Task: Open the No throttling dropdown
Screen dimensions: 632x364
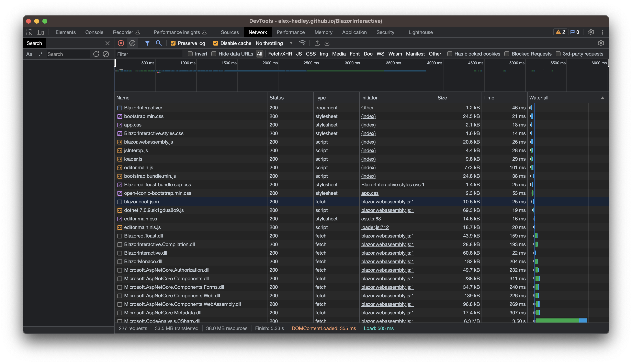Action: tap(274, 43)
